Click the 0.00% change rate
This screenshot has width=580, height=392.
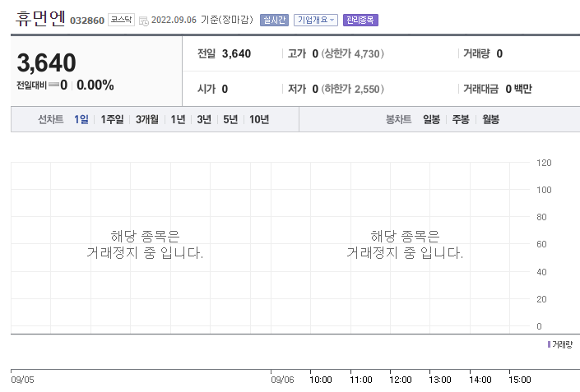(x=95, y=85)
